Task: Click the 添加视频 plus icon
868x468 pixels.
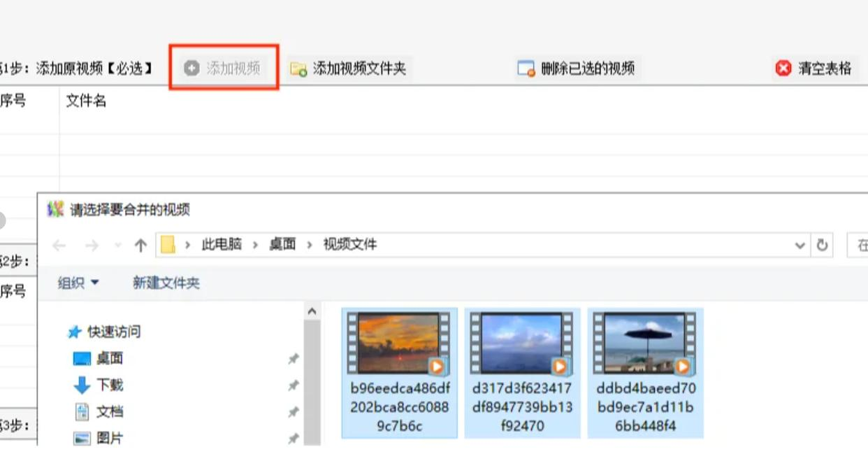Action: point(191,68)
